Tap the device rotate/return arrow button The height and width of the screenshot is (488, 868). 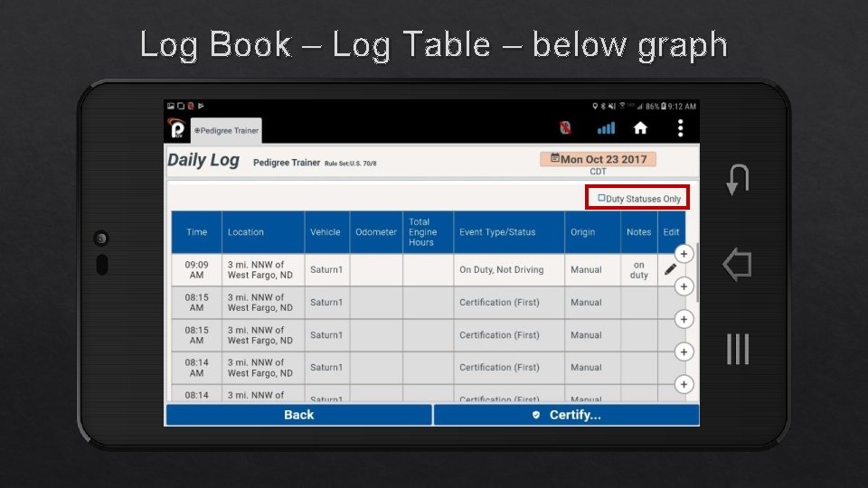tap(738, 180)
